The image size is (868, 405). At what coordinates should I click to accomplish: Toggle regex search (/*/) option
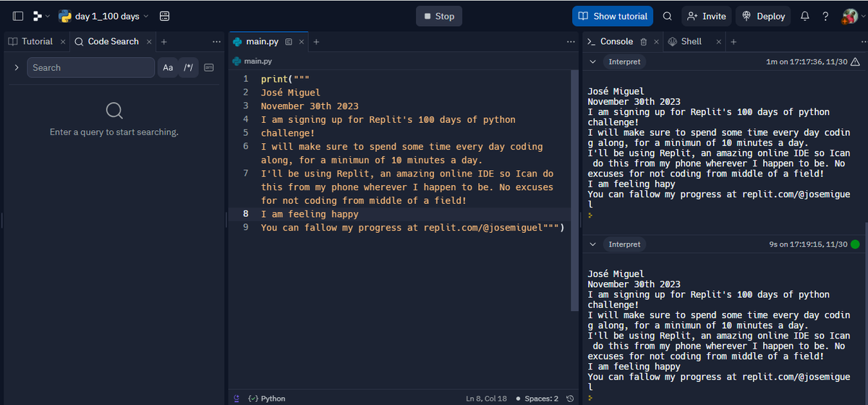click(189, 67)
